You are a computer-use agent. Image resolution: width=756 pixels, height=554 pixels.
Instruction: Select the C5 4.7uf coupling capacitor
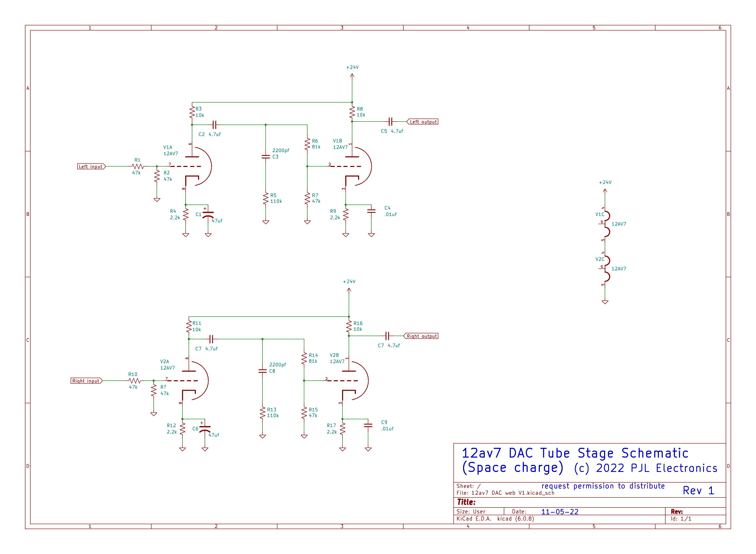pyautogui.click(x=390, y=122)
